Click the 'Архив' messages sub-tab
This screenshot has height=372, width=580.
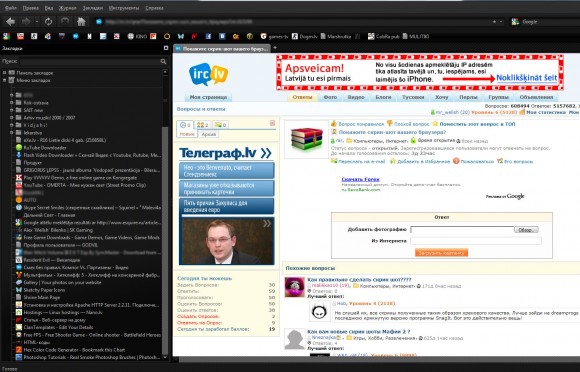coord(209,134)
